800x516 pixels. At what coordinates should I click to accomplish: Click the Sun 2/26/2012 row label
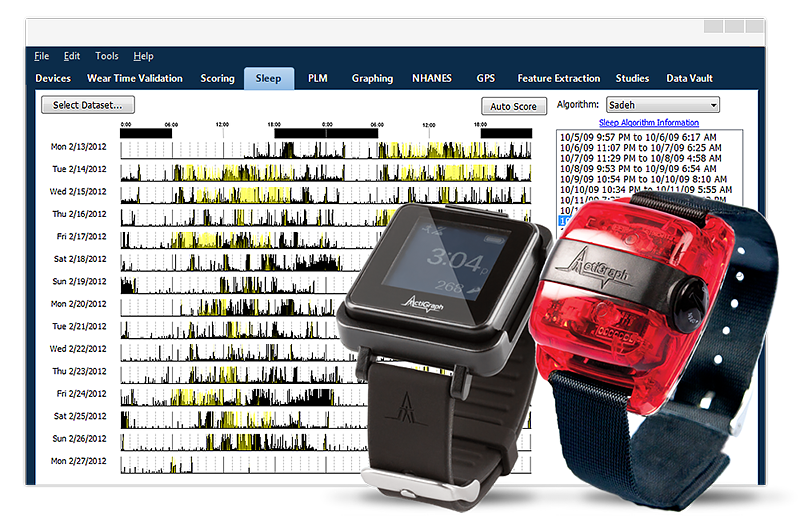pos(79,439)
